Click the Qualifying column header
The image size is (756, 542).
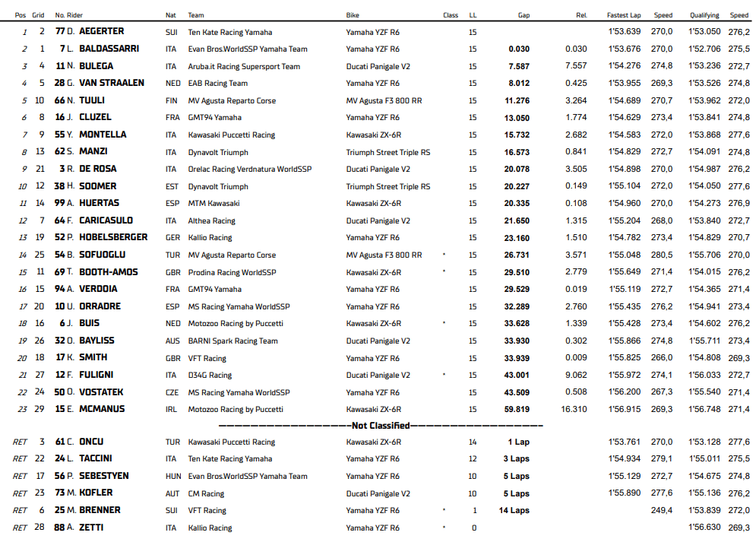[x=704, y=14]
